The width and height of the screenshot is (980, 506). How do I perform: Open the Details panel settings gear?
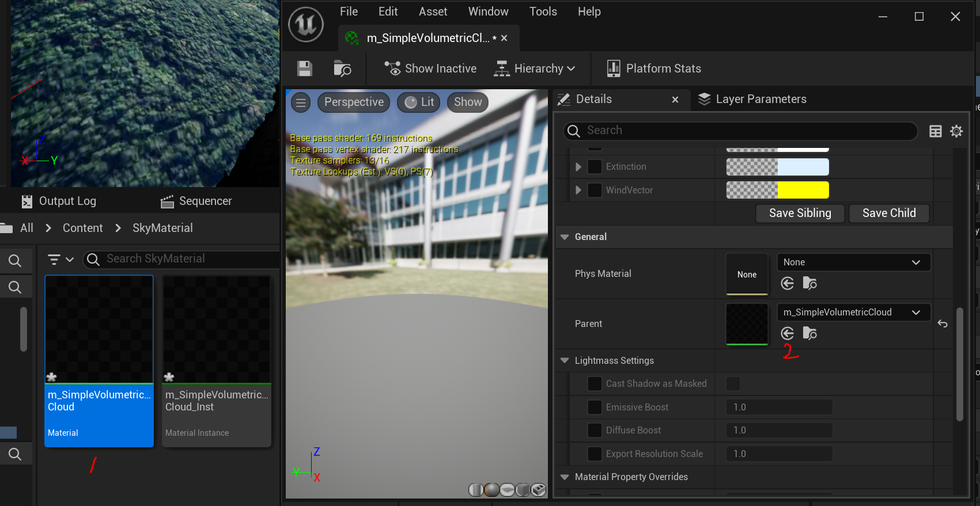click(956, 131)
